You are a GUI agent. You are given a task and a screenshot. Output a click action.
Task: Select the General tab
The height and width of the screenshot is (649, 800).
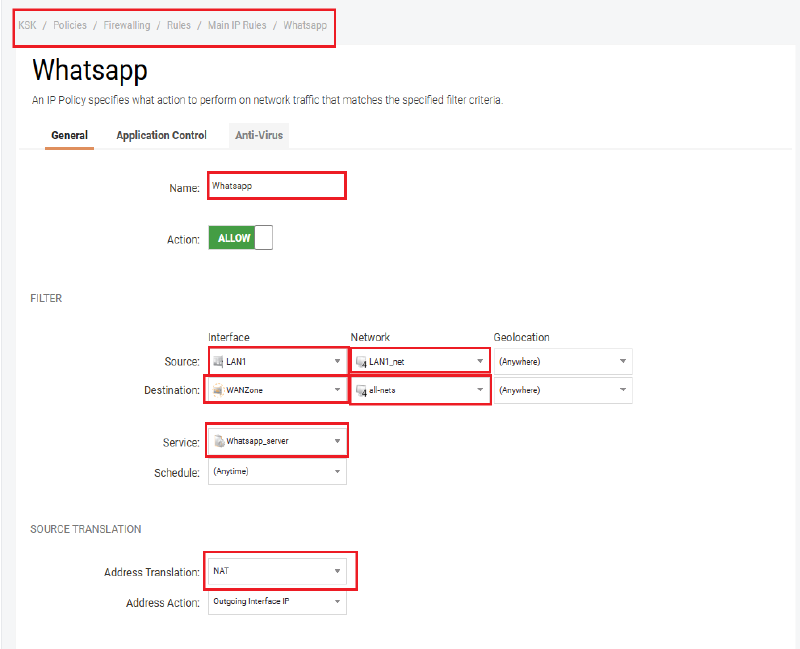[70, 135]
